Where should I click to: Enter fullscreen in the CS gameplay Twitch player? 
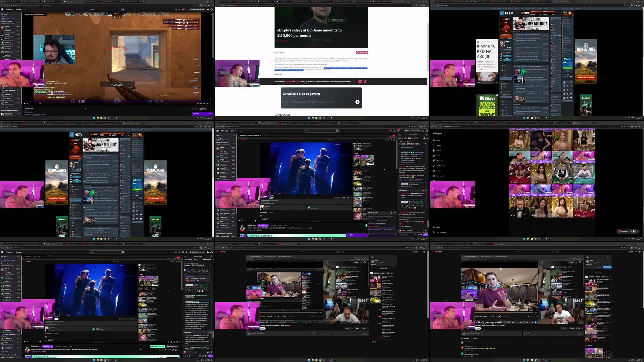(210, 103)
